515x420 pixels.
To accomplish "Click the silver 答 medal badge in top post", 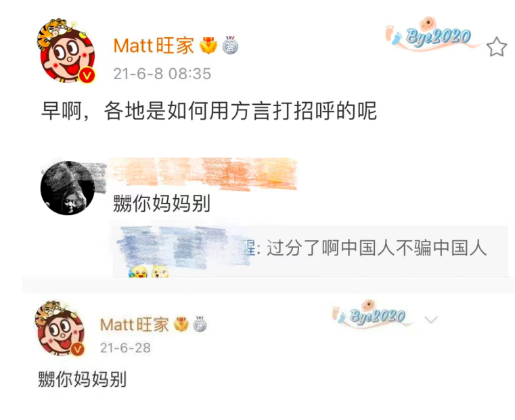I will [x=230, y=45].
